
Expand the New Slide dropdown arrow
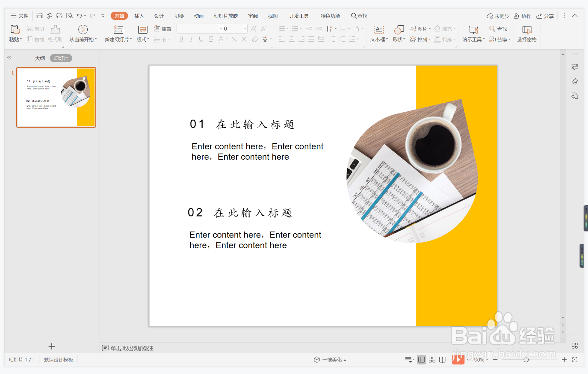pyautogui.click(x=131, y=39)
